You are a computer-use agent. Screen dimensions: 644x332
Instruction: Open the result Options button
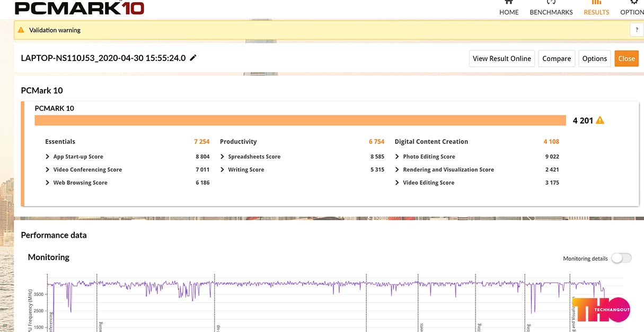595,59
